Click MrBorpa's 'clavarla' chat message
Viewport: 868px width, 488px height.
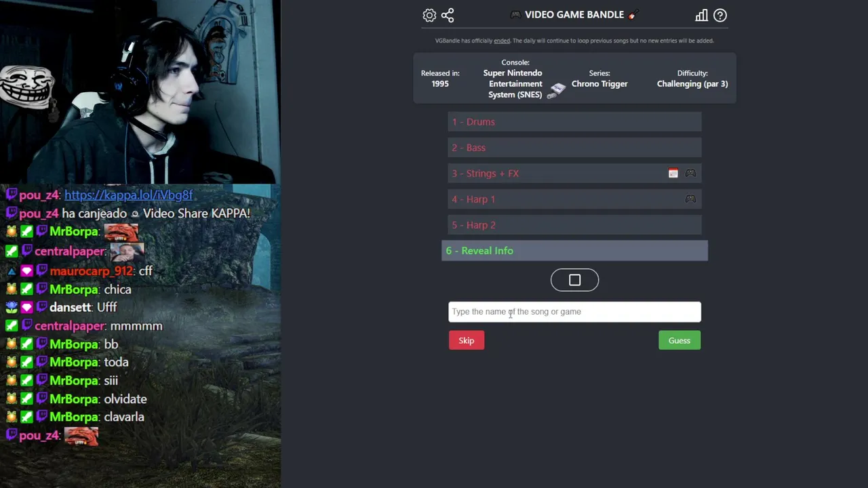point(124,418)
